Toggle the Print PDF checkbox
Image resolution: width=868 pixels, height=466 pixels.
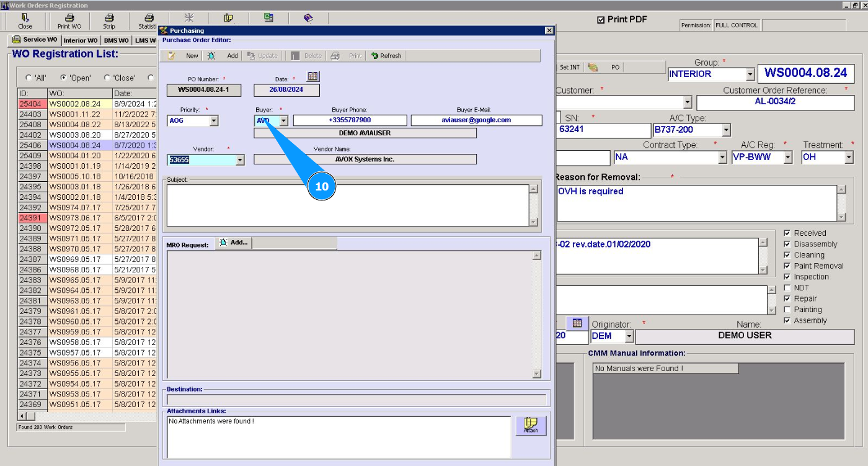(600, 20)
